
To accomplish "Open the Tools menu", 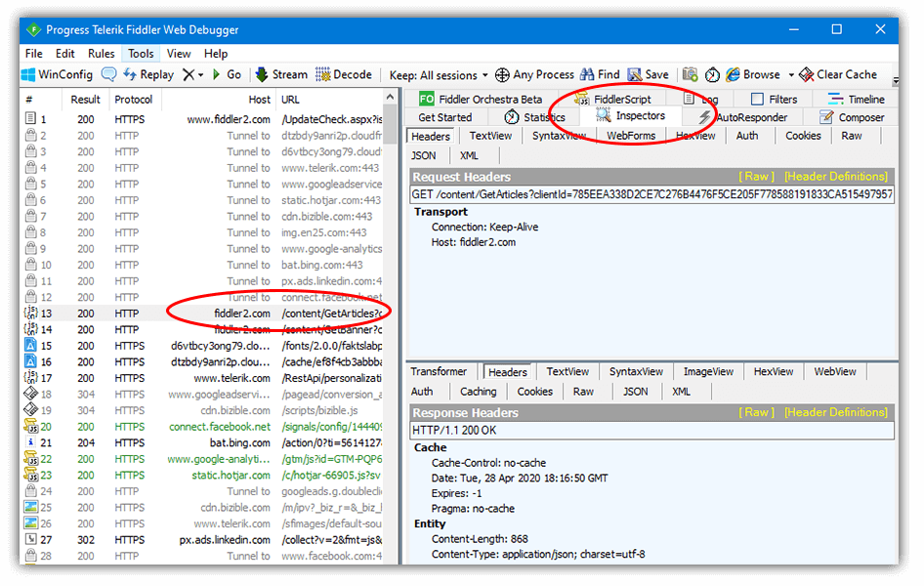I will coord(141,54).
